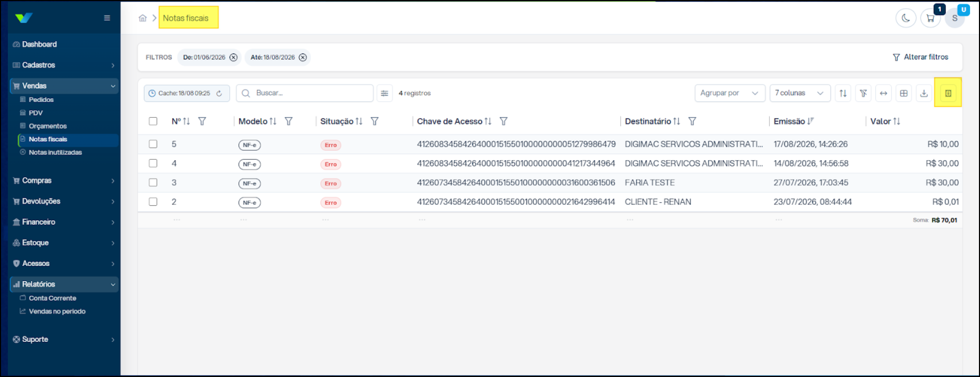Click the filter funnel on Situação column
The image size is (980, 377).
[x=375, y=121]
